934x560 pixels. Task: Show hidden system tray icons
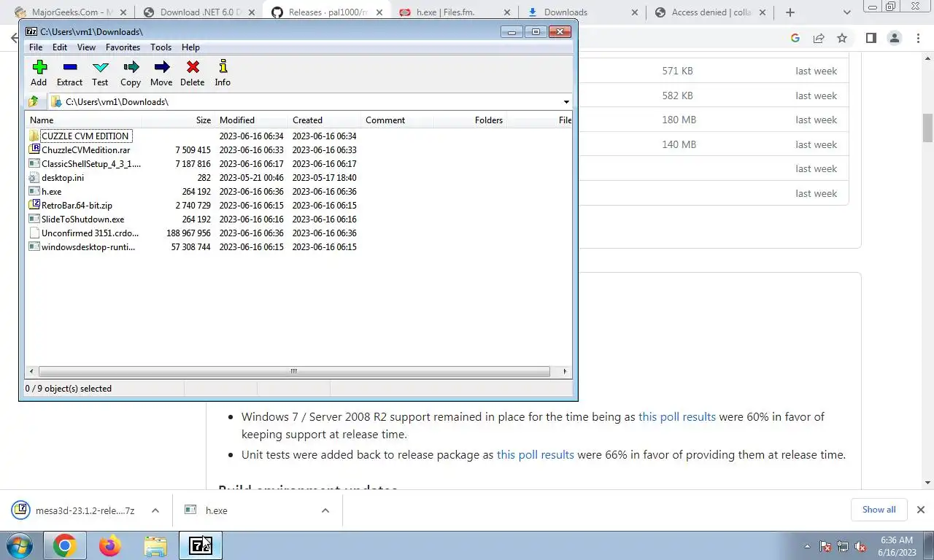pyautogui.click(x=807, y=546)
